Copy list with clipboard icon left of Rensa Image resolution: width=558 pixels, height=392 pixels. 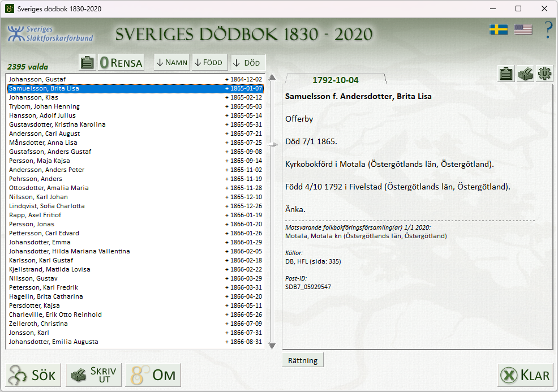pyautogui.click(x=87, y=63)
